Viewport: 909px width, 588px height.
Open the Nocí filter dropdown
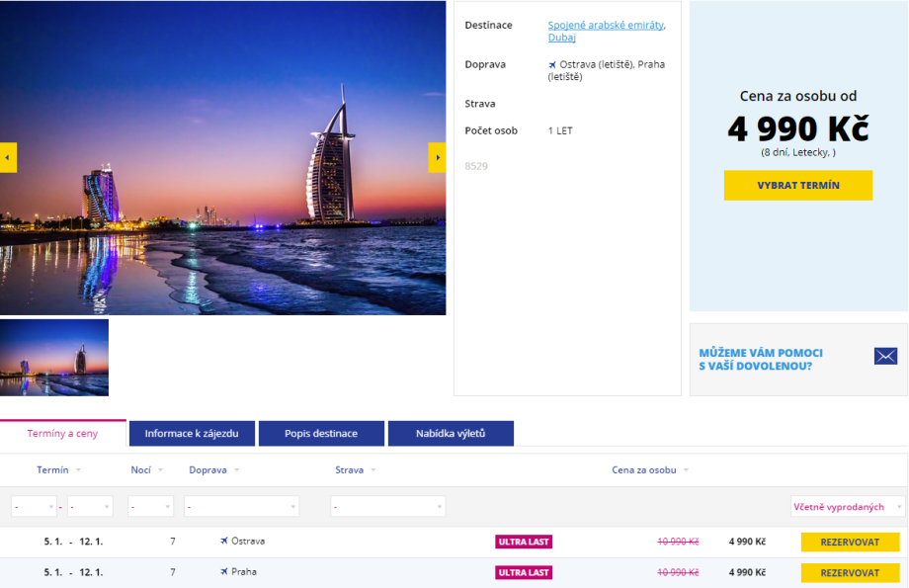pos(150,507)
